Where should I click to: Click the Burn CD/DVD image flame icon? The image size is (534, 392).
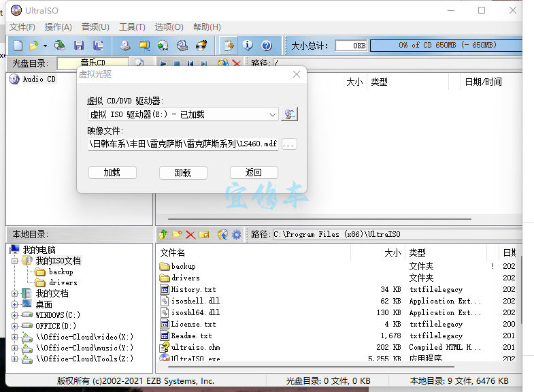tap(201, 46)
